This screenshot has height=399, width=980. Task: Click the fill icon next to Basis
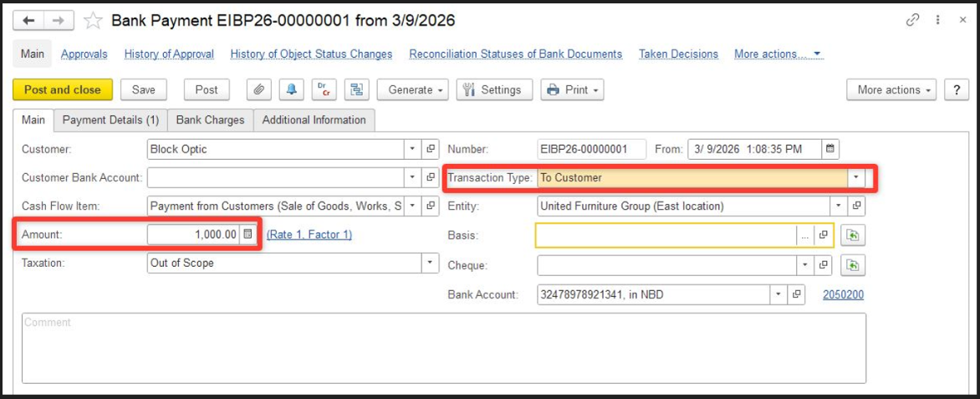coord(852,236)
